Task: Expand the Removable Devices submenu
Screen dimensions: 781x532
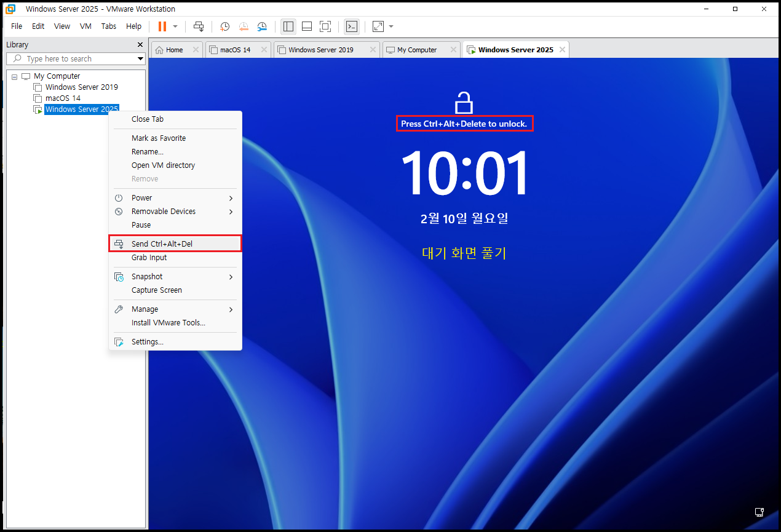Action: [175, 212]
